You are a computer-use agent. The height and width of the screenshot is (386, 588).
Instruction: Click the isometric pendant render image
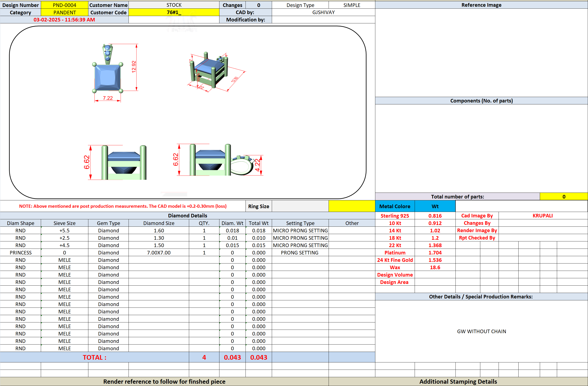pyautogui.click(x=217, y=72)
